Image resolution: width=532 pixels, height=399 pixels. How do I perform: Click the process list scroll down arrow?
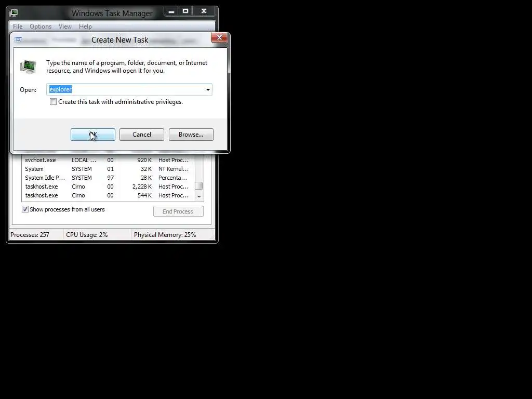click(x=199, y=196)
